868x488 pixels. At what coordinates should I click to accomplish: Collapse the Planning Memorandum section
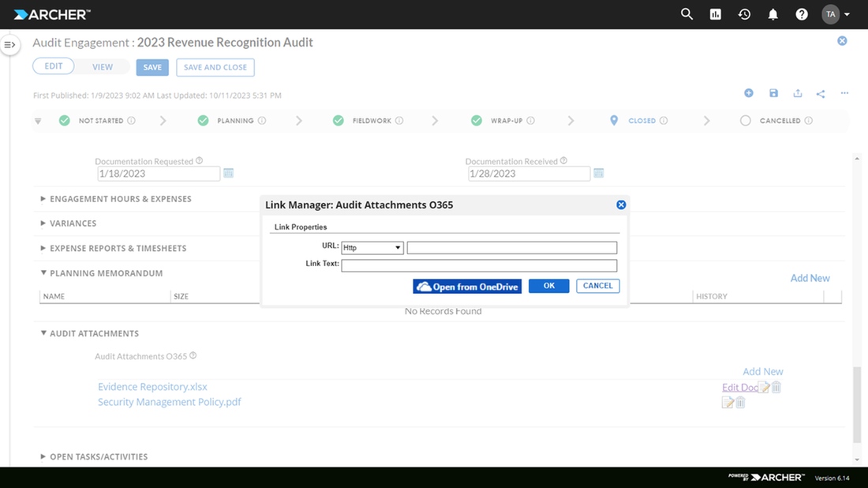[43, 272]
